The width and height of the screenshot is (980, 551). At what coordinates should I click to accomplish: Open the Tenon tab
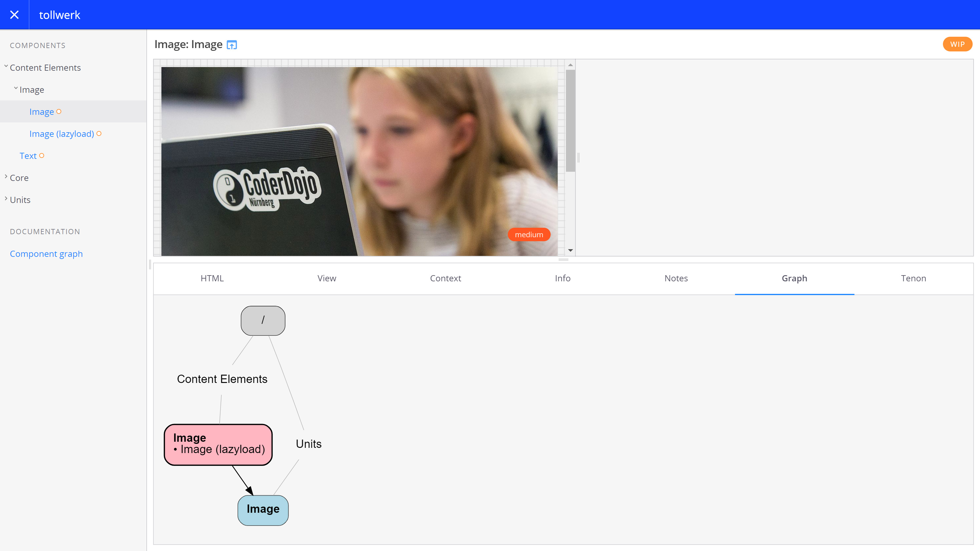tap(913, 278)
